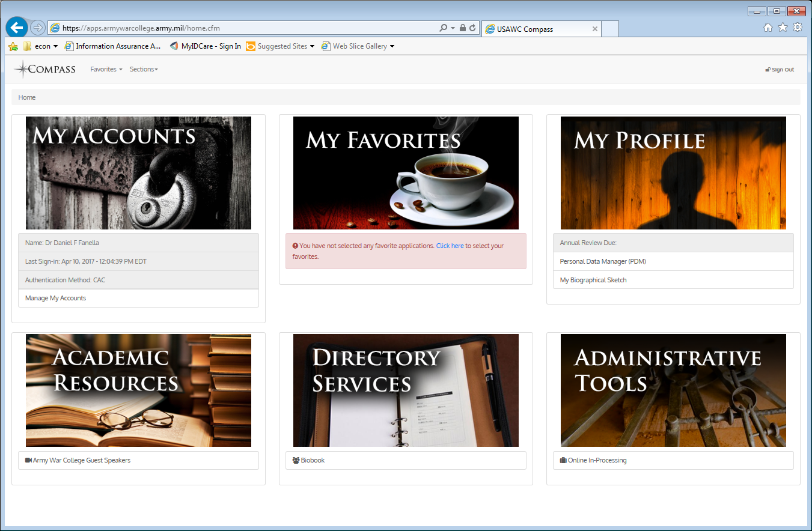This screenshot has width=812, height=531.
Task: Maximize the browser window
Action: pyautogui.click(x=777, y=11)
